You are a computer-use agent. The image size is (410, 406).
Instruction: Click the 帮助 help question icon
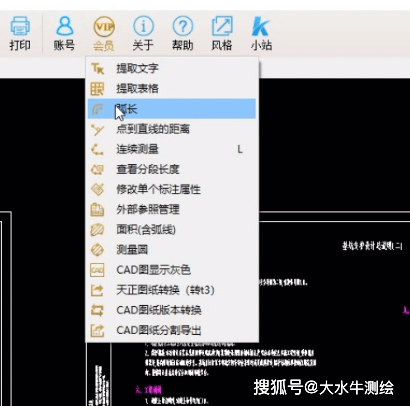click(x=183, y=26)
